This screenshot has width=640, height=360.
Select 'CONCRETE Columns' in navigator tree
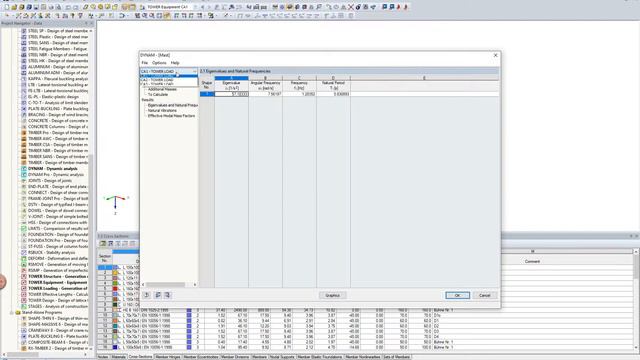pyautogui.click(x=58, y=127)
